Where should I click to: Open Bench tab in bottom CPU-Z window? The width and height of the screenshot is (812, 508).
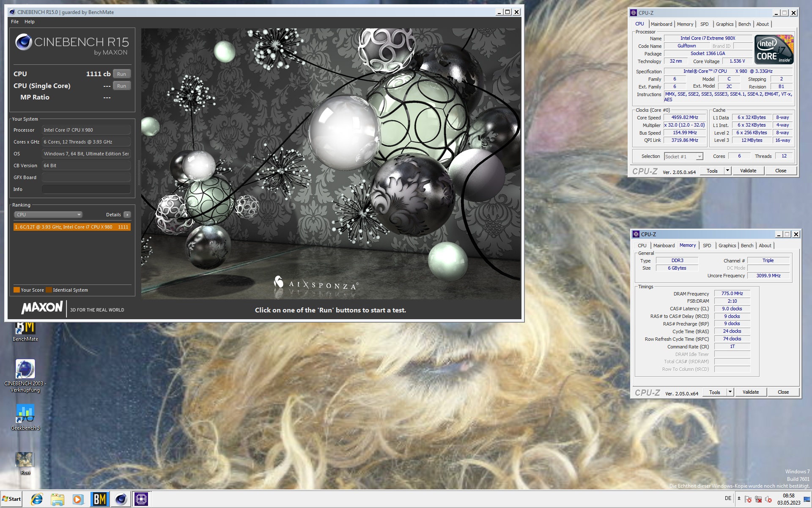coord(747,246)
